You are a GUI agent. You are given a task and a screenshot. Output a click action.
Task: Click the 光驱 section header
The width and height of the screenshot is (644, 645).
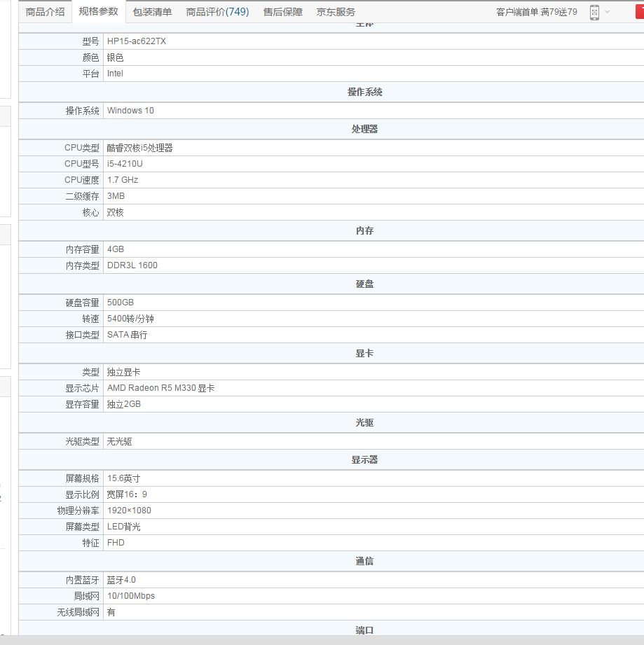click(364, 422)
